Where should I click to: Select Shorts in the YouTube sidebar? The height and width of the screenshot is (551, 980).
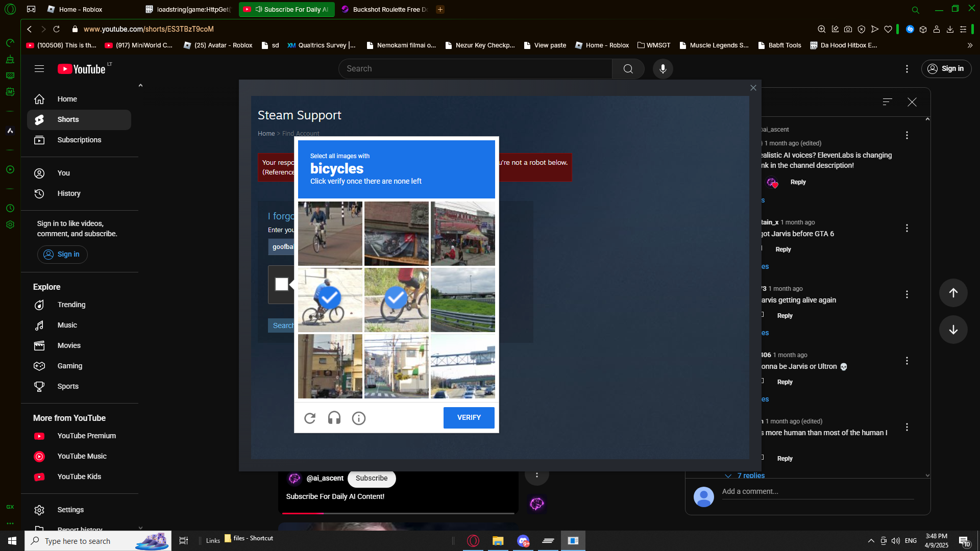79,120
